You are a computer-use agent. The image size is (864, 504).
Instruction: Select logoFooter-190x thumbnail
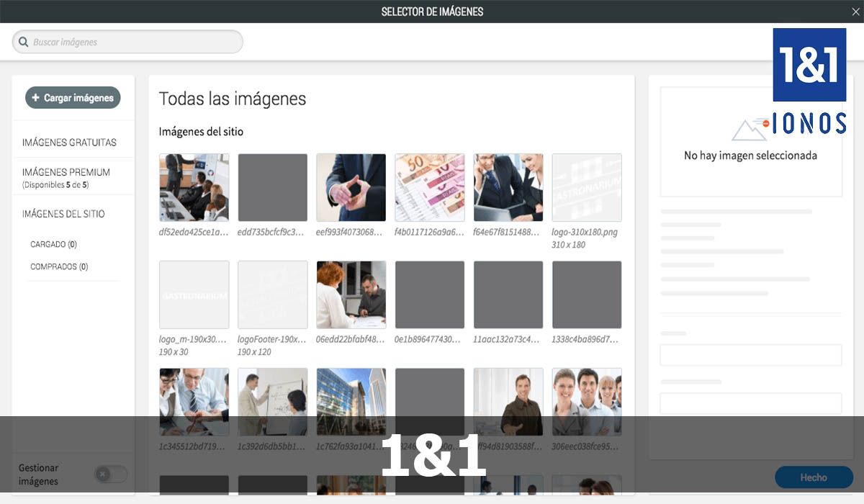click(x=273, y=294)
